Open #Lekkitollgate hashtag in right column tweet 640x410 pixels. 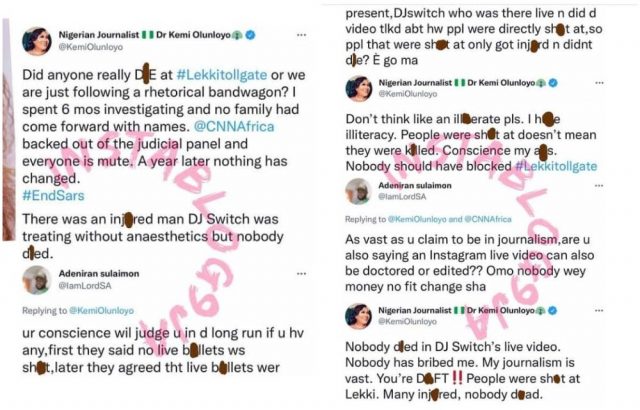point(556,166)
